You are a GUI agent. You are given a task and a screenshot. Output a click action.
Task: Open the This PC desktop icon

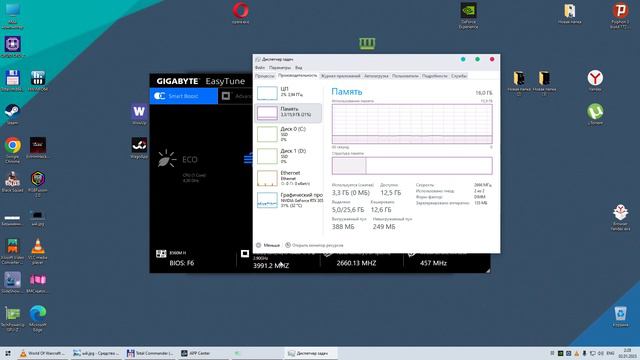click(12, 16)
